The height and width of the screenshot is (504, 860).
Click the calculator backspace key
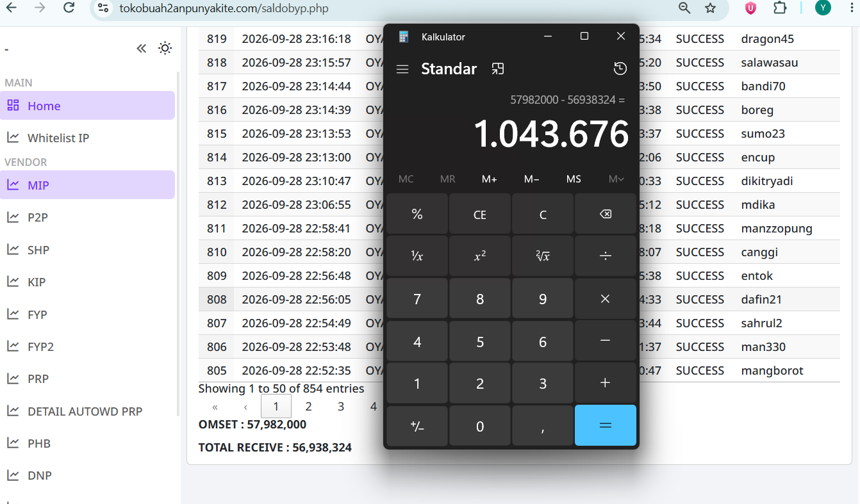coord(605,215)
